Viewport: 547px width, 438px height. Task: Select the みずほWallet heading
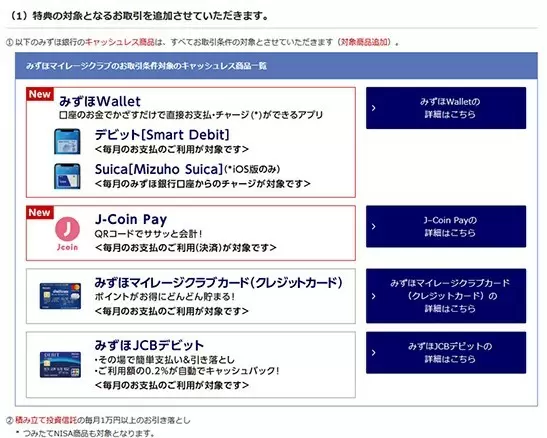click(x=100, y=101)
